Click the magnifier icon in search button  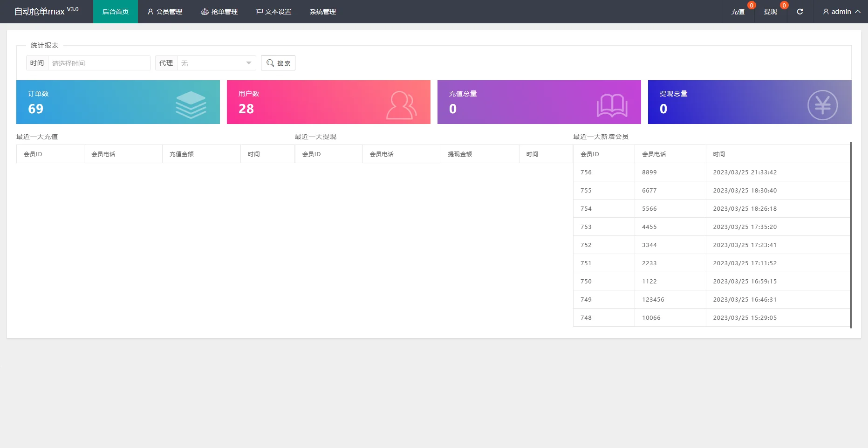[270, 63]
